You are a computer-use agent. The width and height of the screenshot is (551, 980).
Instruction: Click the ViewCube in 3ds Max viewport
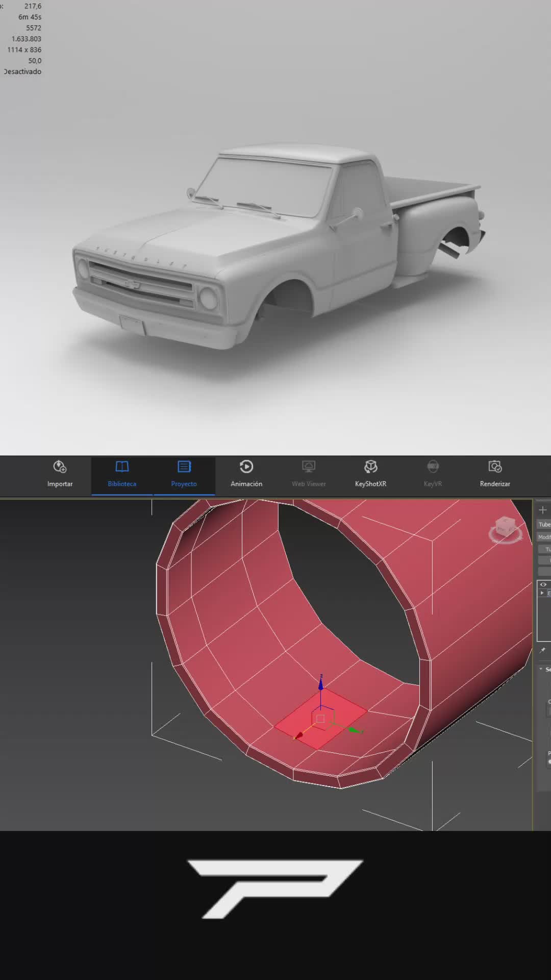(506, 529)
